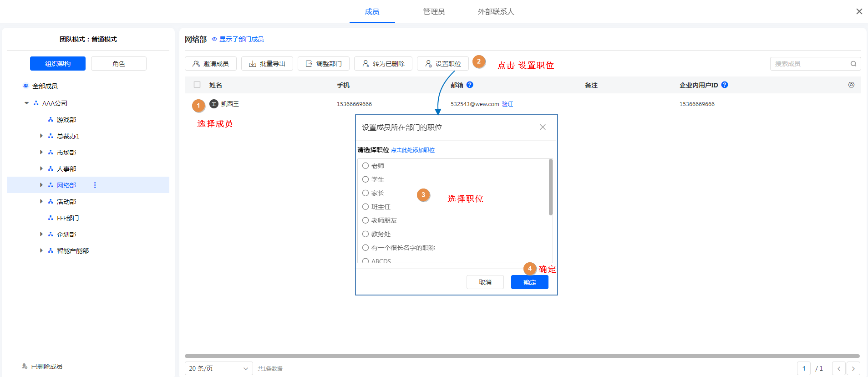Go to next page arrow in pagination
Screen dimensions: 868x377
coord(853,368)
